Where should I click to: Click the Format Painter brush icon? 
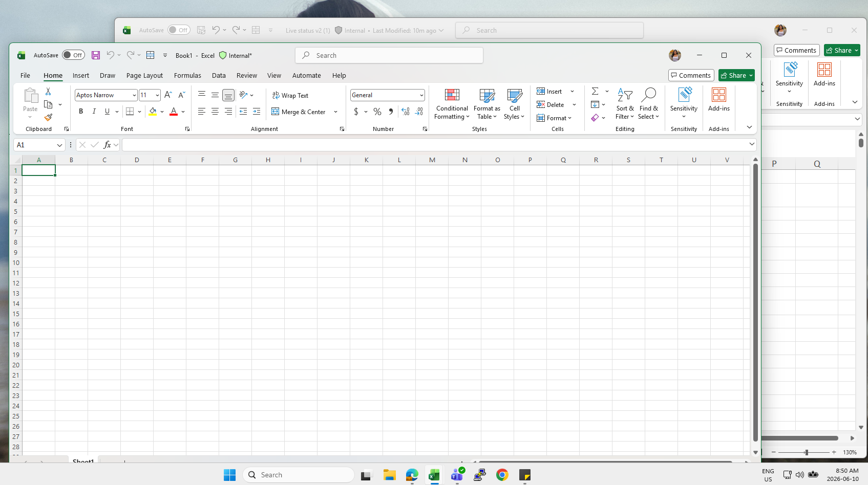[48, 117]
